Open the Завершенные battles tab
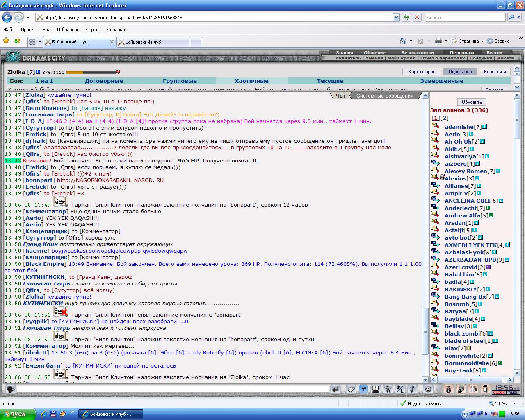 [442, 81]
